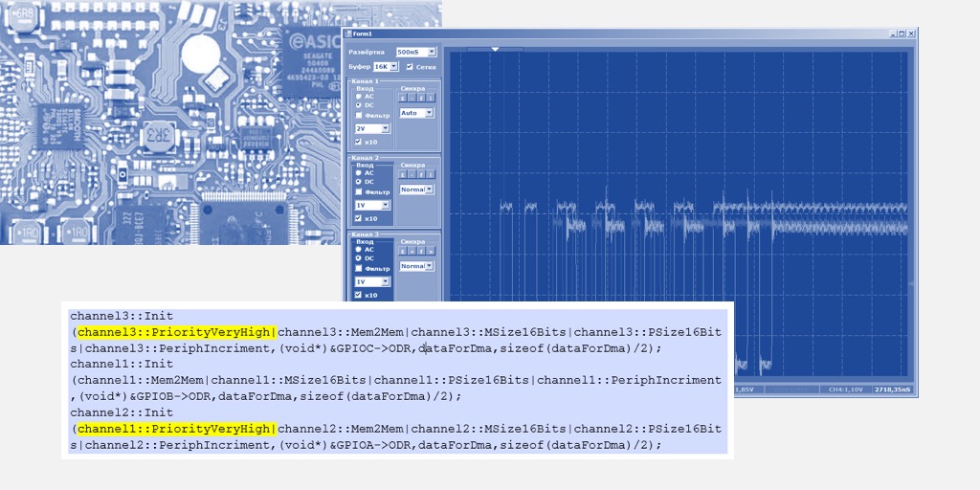
Task: Select DC input for Канал 1
Action: tap(358, 105)
